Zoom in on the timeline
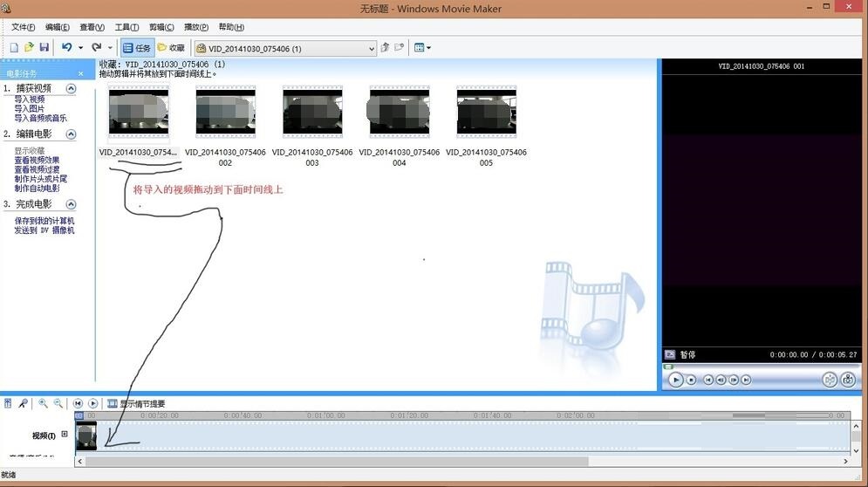 43,403
